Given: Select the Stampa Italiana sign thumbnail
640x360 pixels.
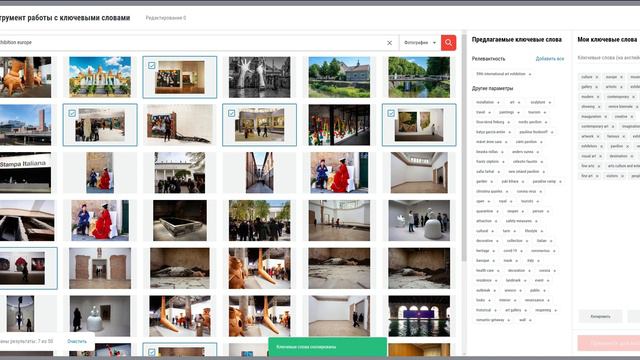Looking at the screenshot, I should [25, 173].
